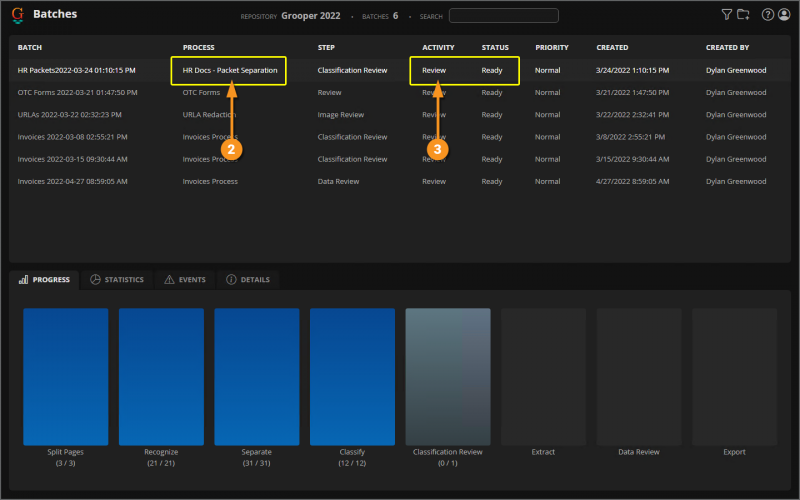Image resolution: width=800 pixels, height=500 pixels.
Task: Select the OTC Forms batch row
Action: [77, 93]
